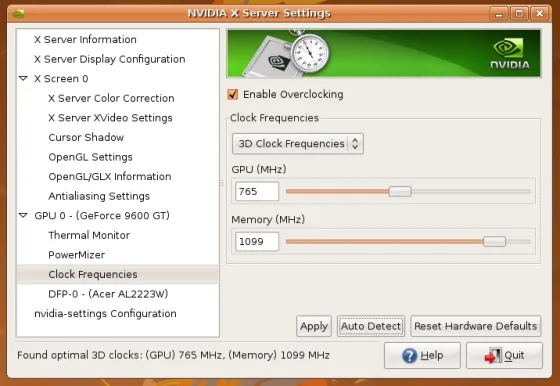The width and height of the screenshot is (560, 386).
Task: Click Reset Hardware Defaults
Action: [476, 326]
